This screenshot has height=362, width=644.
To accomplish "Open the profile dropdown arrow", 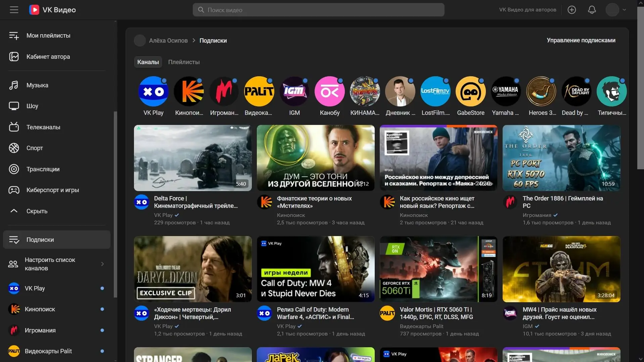I will (x=624, y=10).
